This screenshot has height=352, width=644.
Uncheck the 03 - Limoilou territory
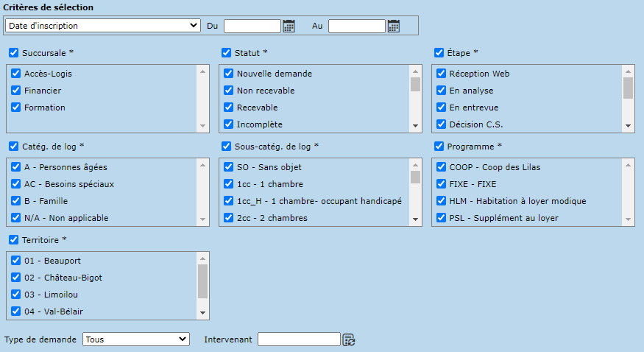coord(15,295)
